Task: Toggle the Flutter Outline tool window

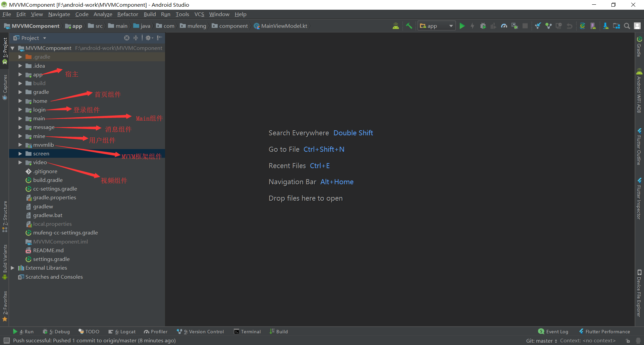Action: point(639,146)
